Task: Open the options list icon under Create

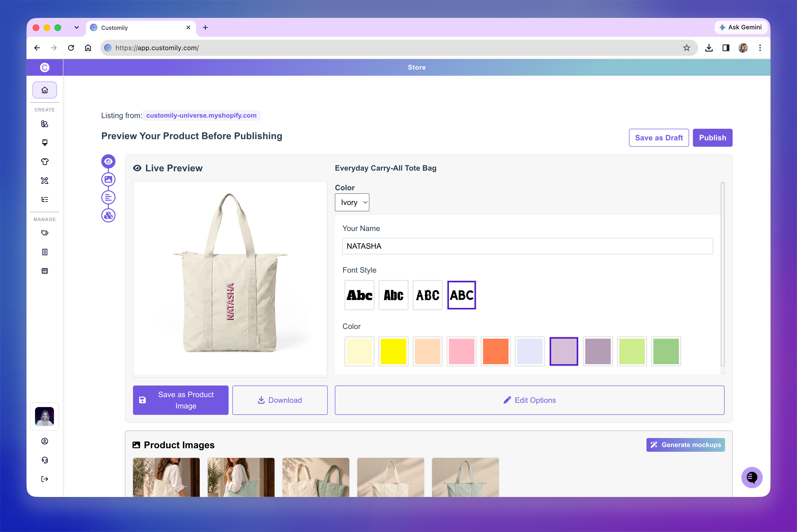Action: point(44,199)
